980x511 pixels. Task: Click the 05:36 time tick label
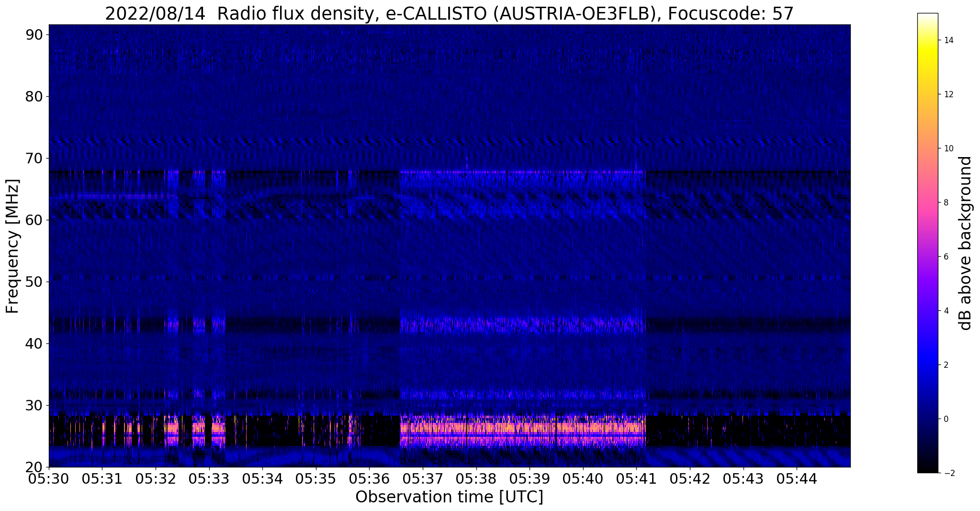pyautogui.click(x=369, y=478)
